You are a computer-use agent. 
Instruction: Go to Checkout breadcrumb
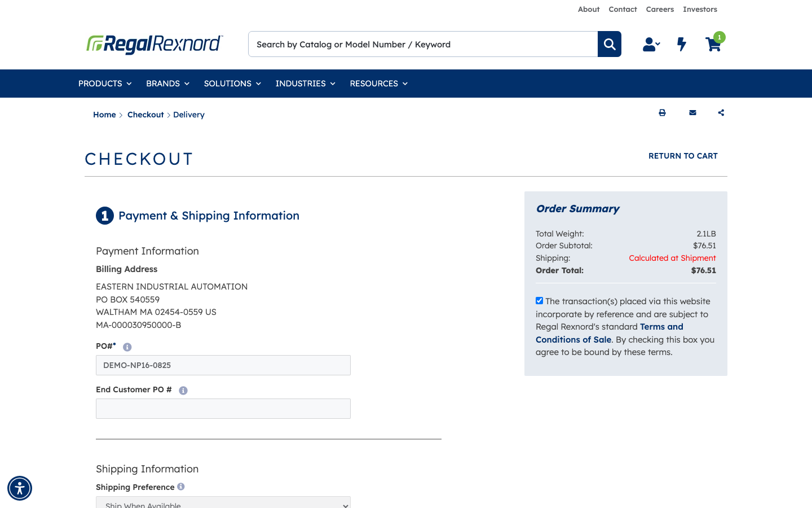(145, 115)
